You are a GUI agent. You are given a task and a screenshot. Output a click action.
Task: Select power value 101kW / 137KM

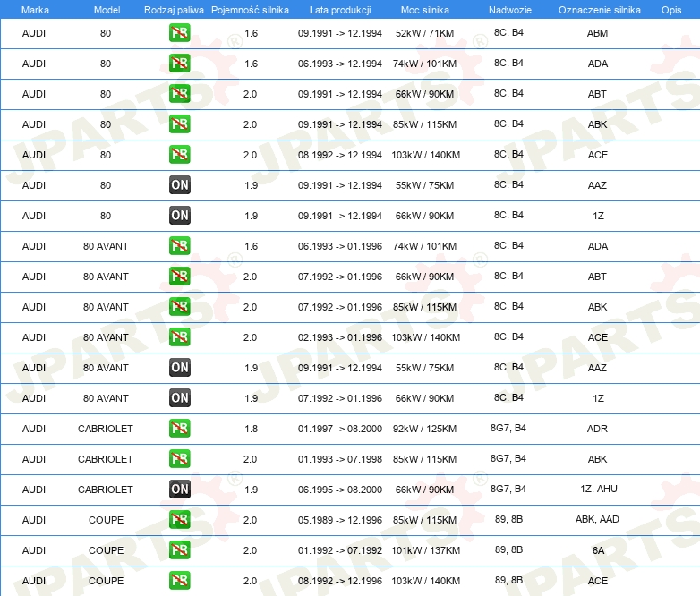tap(426, 550)
